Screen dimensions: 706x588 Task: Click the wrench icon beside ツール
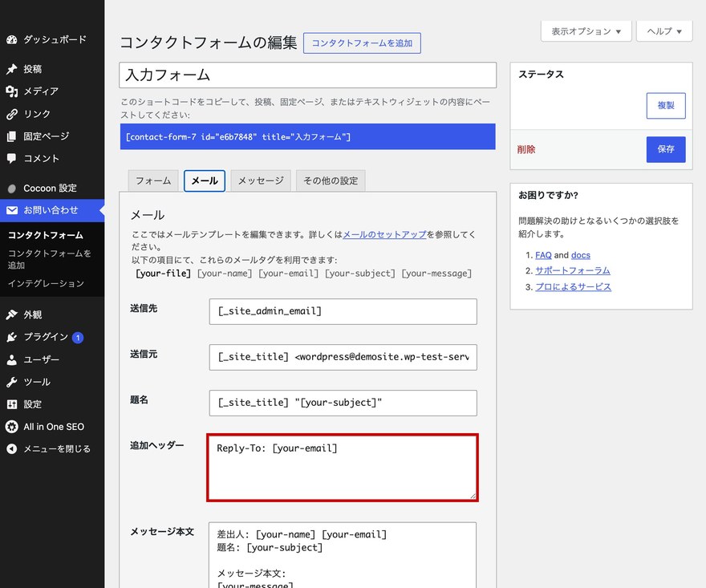[x=12, y=382]
